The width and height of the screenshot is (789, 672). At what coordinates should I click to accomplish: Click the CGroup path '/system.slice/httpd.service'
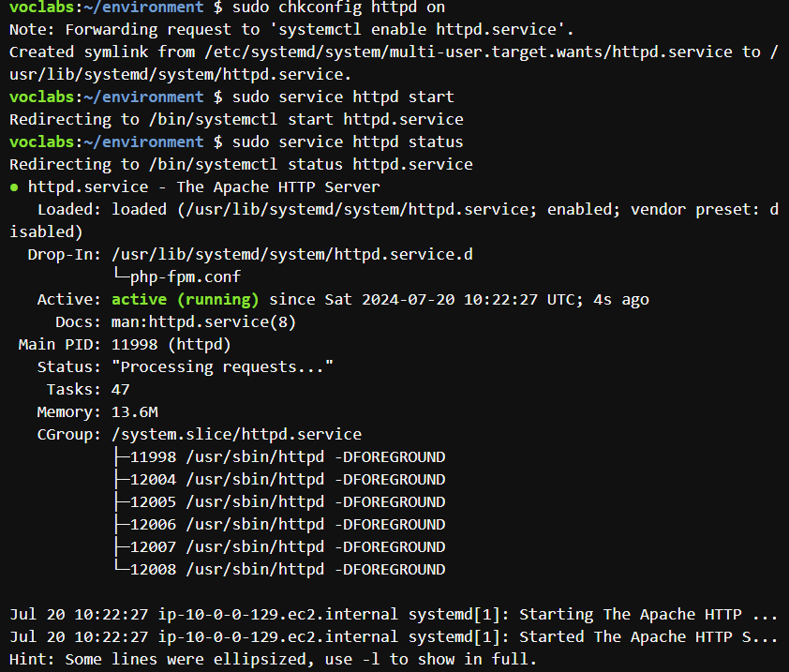pyautogui.click(x=236, y=434)
